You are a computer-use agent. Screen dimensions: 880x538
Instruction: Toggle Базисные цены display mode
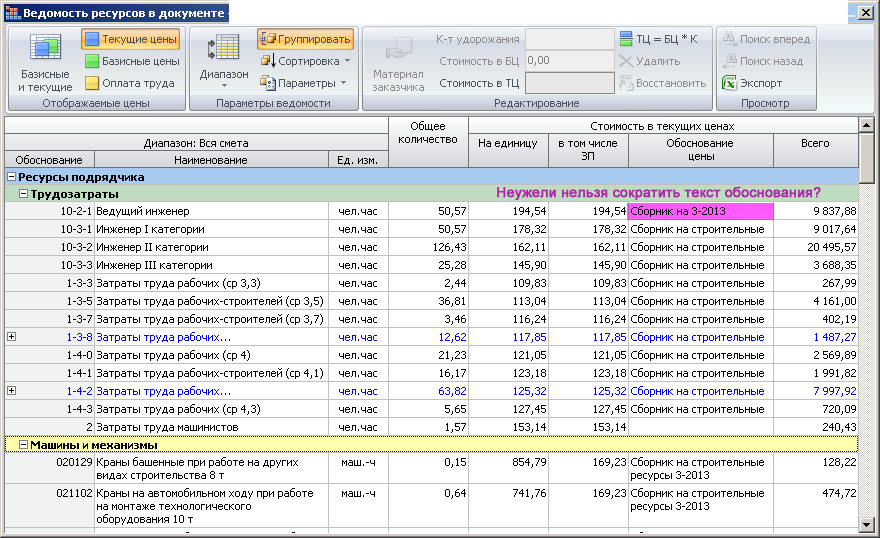[130, 61]
